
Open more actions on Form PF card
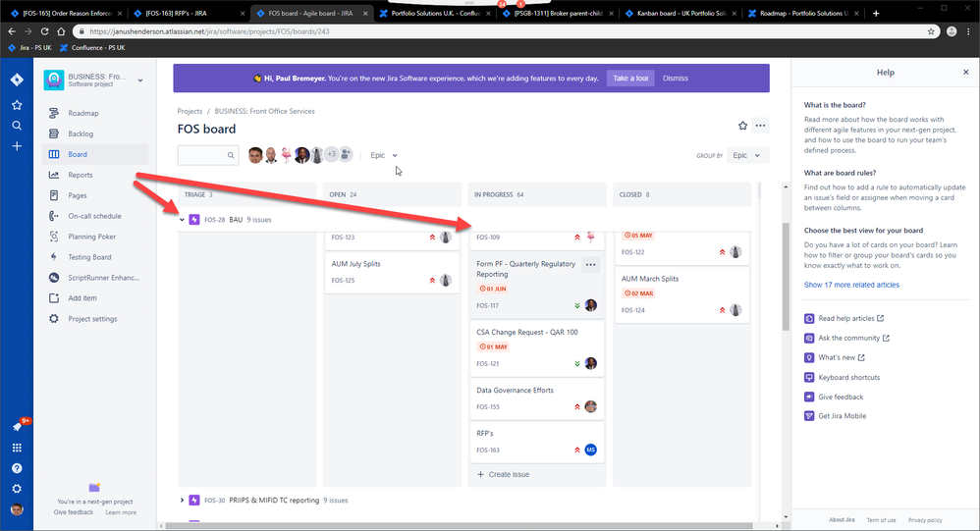click(x=590, y=265)
